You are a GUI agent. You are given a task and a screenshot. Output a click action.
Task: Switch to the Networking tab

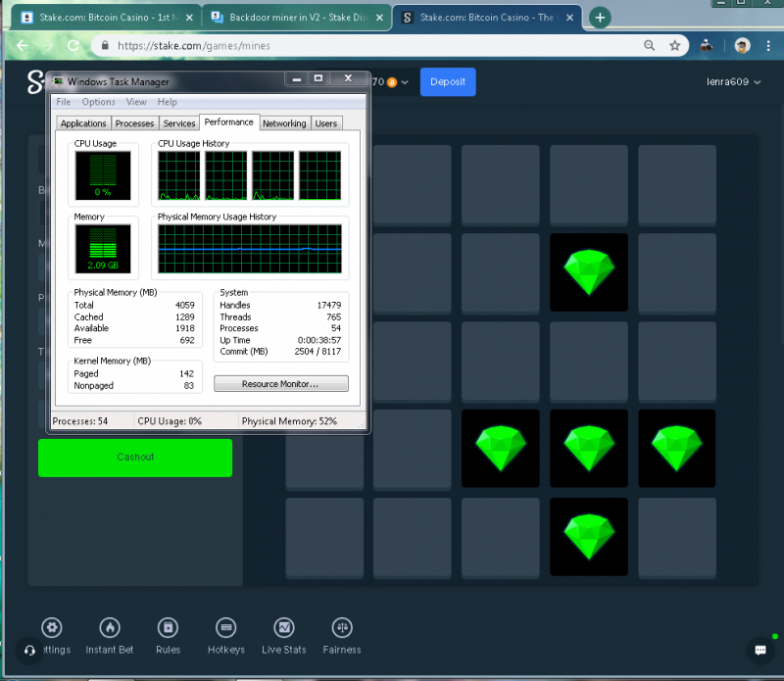pos(284,123)
